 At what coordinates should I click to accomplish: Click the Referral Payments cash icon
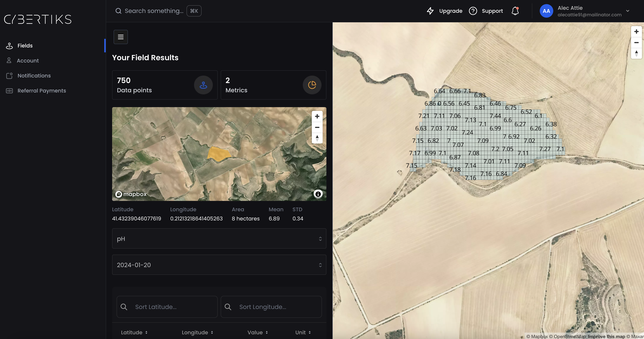[x=9, y=91]
